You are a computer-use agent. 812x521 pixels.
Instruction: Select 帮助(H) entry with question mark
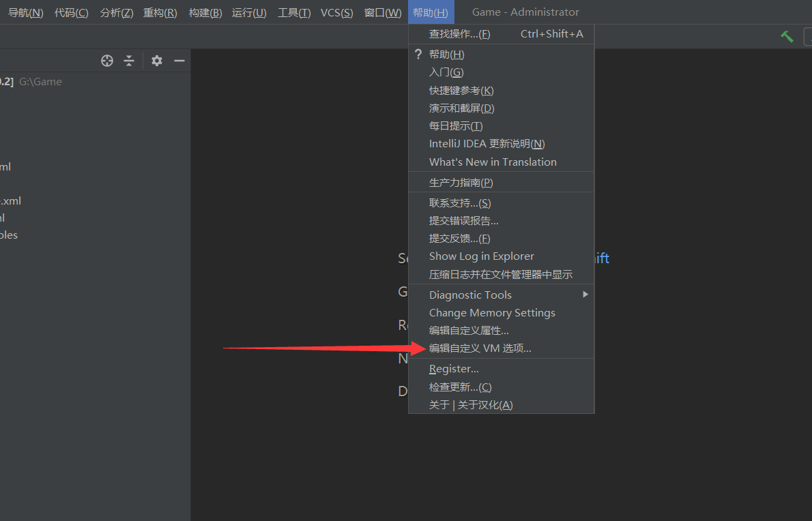(x=502, y=55)
